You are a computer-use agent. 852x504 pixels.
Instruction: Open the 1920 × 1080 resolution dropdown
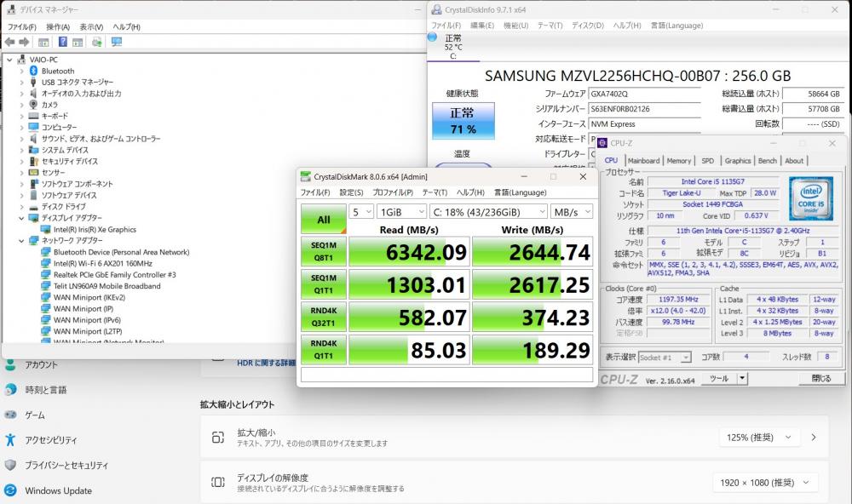757,483
